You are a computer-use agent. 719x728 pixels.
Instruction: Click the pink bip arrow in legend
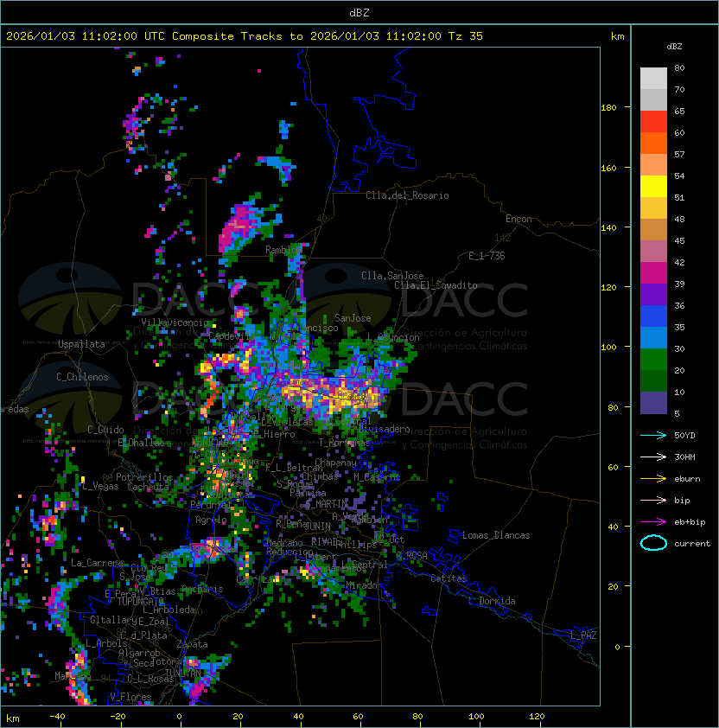pyautogui.click(x=653, y=500)
